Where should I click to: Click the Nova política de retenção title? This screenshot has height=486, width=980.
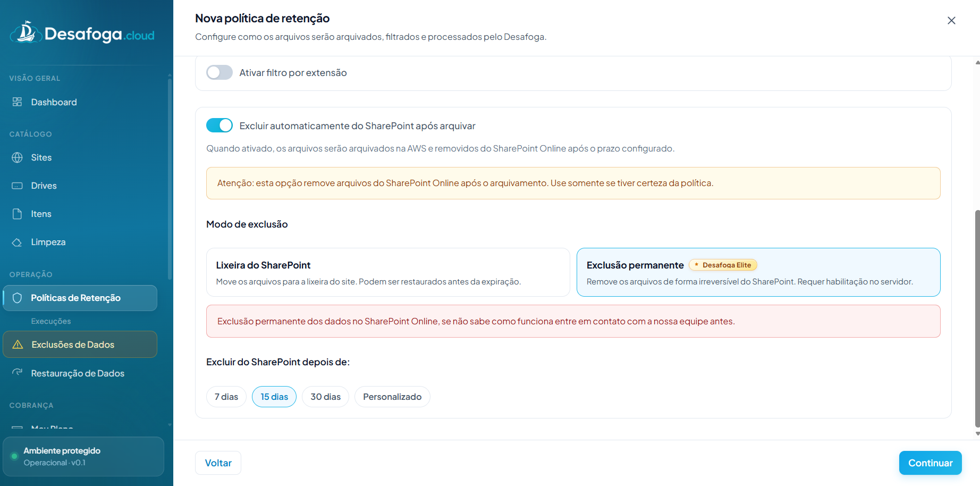tap(263, 18)
